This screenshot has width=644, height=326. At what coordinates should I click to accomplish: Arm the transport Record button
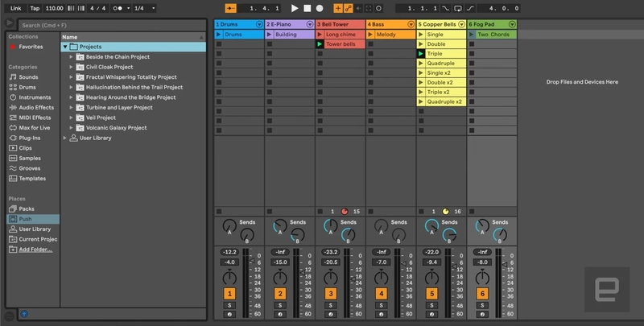coord(320,8)
